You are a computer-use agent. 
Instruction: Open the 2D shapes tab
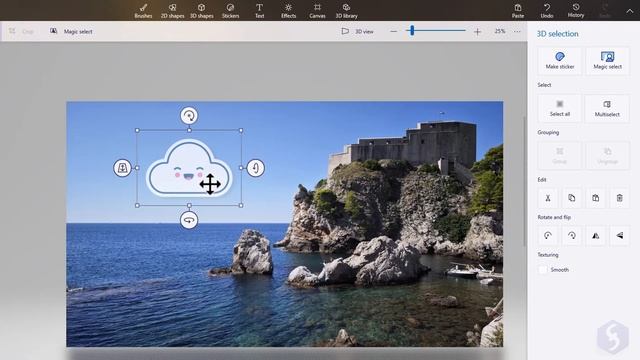172,11
